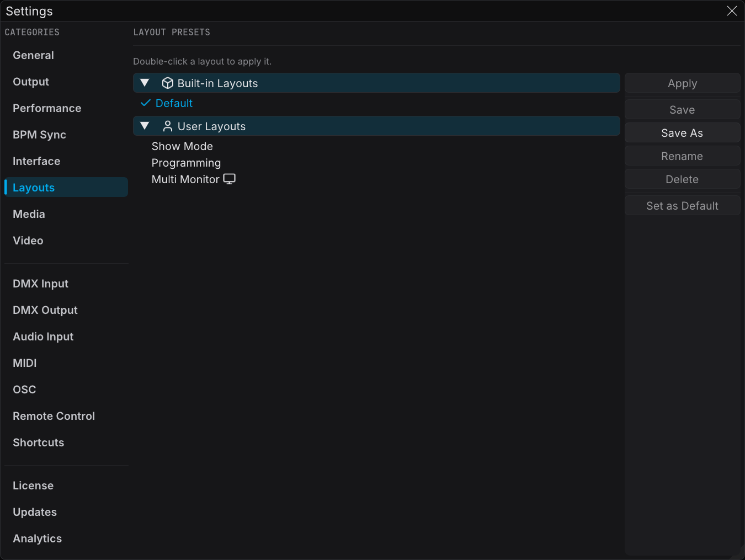Open the MIDI category
The width and height of the screenshot is (745, 560).
66,363
